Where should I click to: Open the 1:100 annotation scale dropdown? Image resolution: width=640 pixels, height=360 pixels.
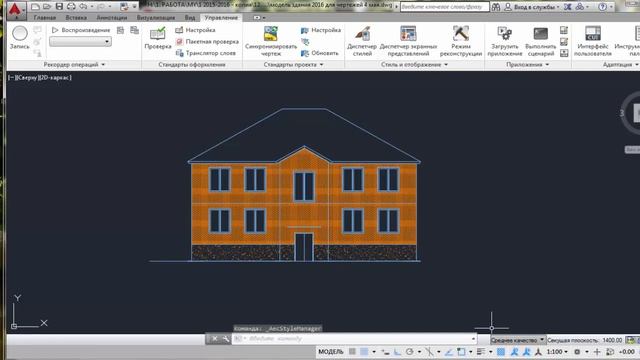tap(557, 351)
